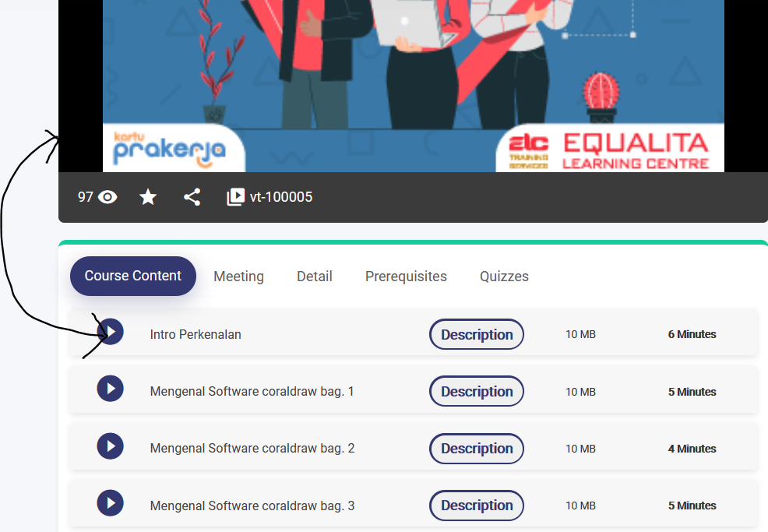Click the eye views icon
The width and height of the screenshot is (768, 532).
click(x=108, y=197)
